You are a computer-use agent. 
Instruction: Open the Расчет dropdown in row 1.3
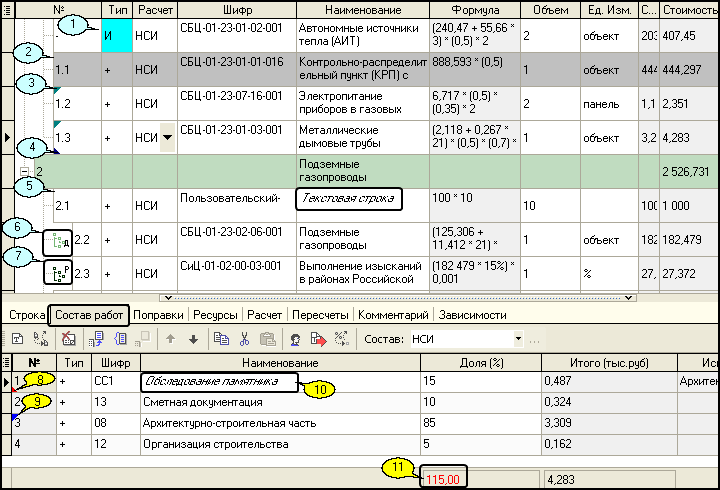tap(167, 138)
